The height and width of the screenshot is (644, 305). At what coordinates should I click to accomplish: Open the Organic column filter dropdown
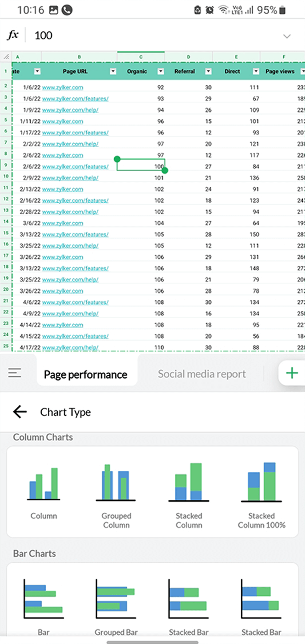161,71
